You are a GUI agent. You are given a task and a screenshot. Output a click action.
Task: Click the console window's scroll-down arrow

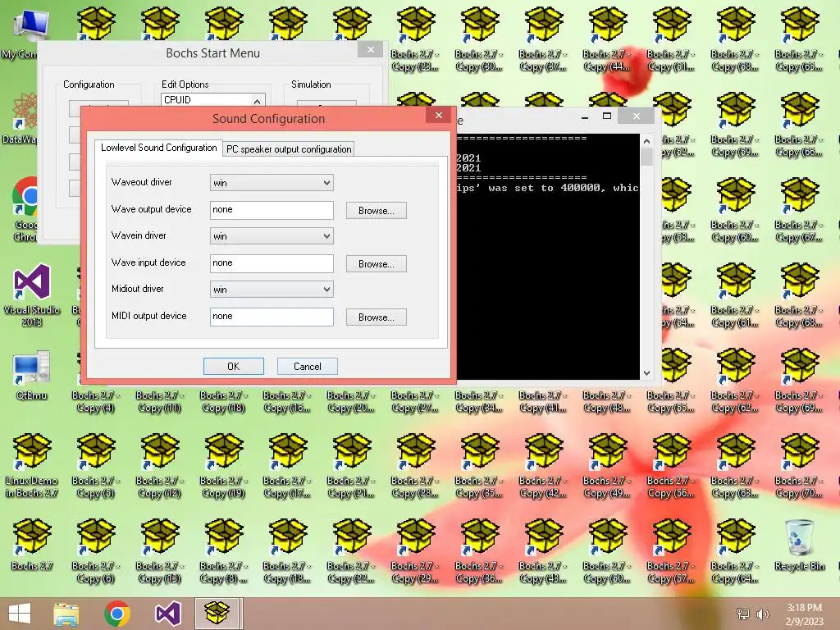(x=646, y=373)
